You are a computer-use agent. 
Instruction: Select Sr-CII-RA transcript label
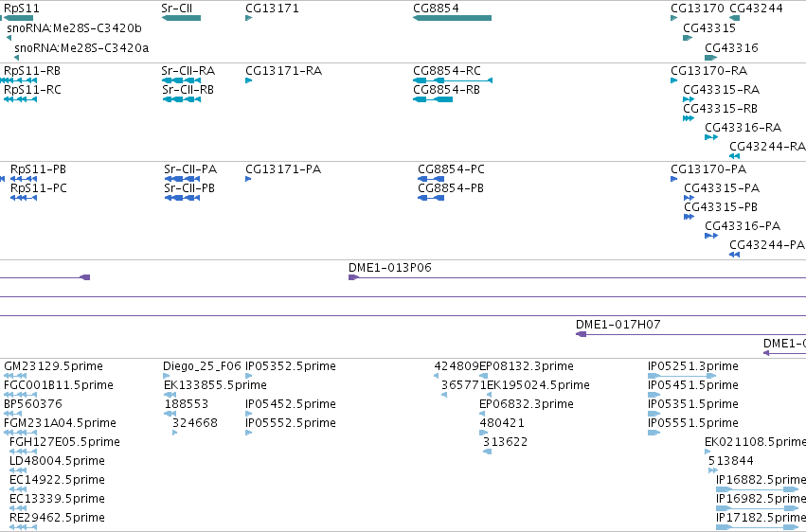coord(188,71)
